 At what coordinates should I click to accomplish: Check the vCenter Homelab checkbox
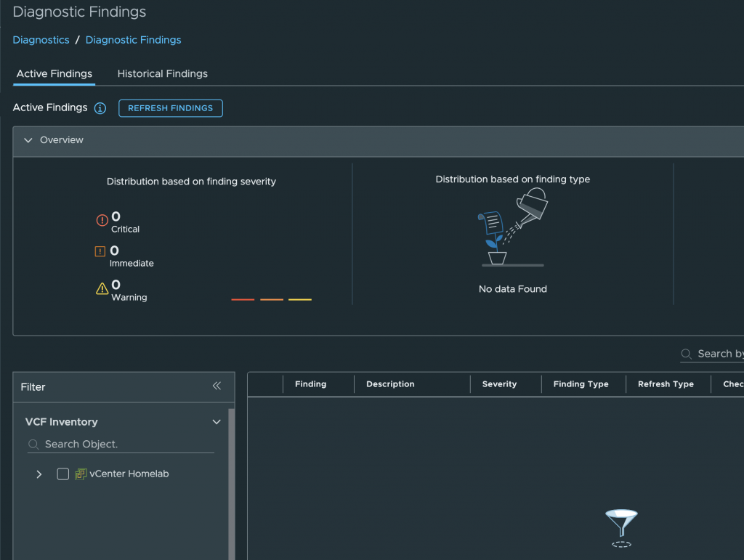click(x=63, y=474)
